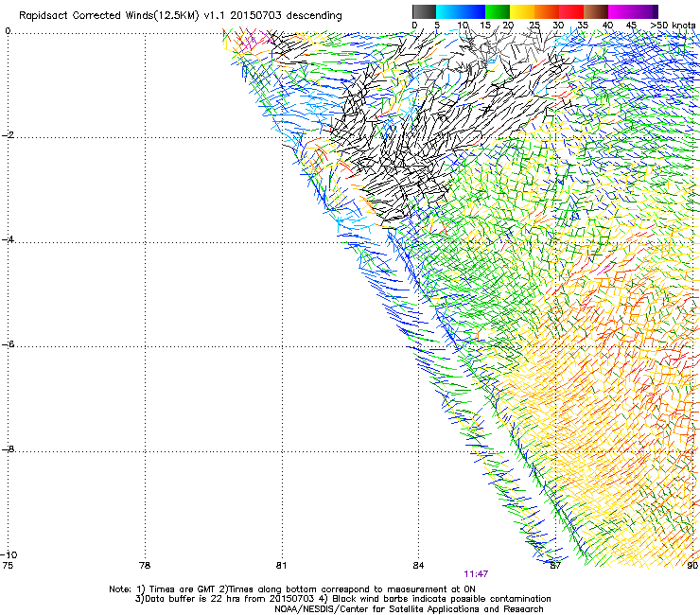Click the gray 0-5 knots color swatch

pos(424,11)
